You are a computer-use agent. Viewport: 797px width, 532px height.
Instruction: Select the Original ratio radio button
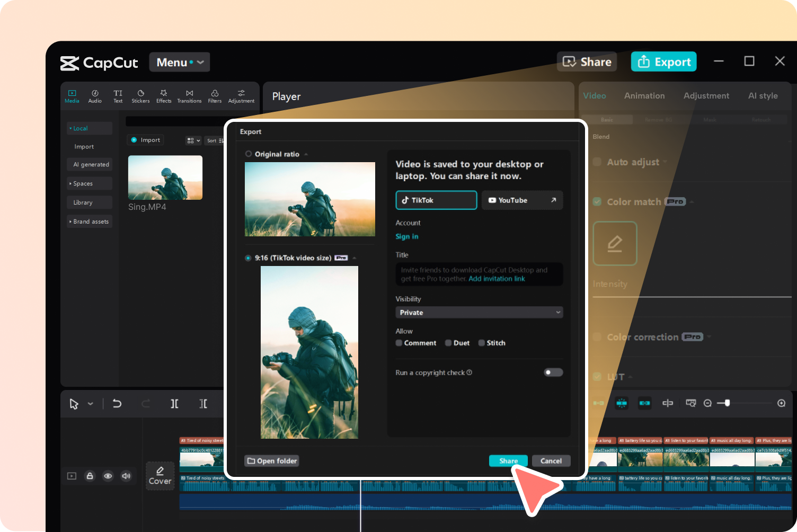pos(249,154)
